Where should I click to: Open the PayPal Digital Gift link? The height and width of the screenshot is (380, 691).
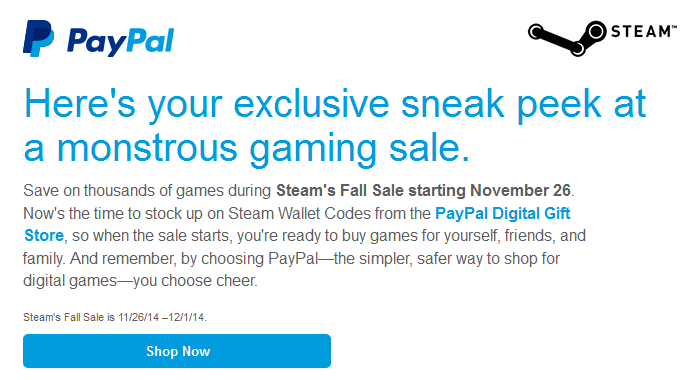click(x=503, y=213)
